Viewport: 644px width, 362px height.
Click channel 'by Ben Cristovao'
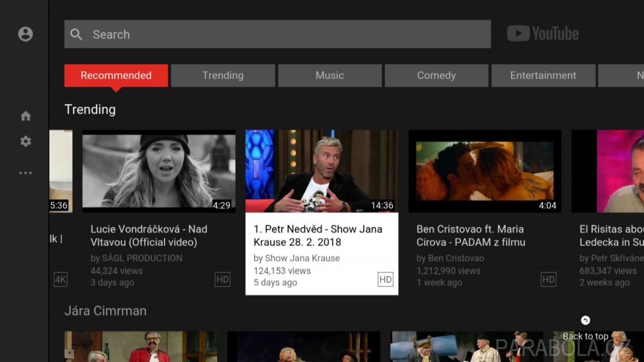tap(450, 258)
